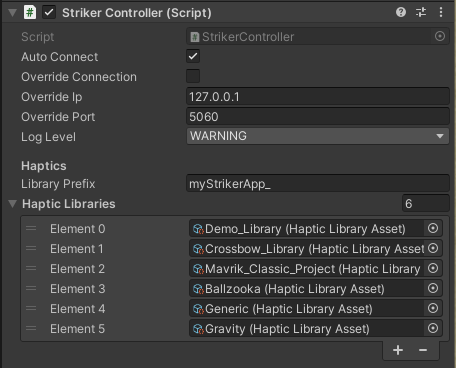Viewport: 456px width, 368px height.
Task: Open object picker for Gravity asset
Action: [x=433, y=328]
